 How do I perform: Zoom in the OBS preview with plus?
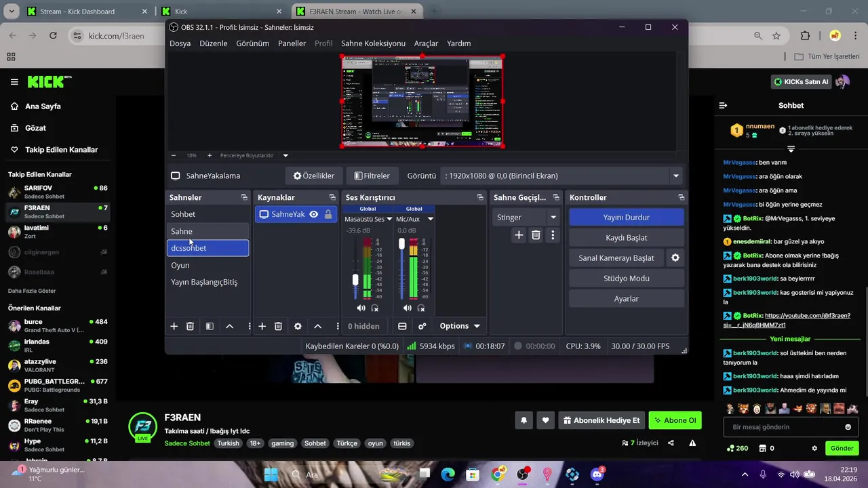(x=210, y=155)
